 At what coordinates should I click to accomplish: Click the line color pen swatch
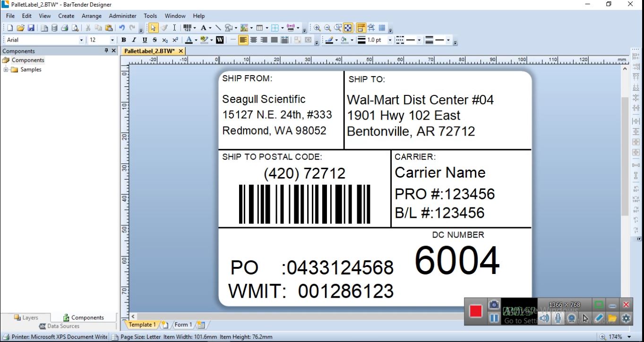tap(329, 40)
